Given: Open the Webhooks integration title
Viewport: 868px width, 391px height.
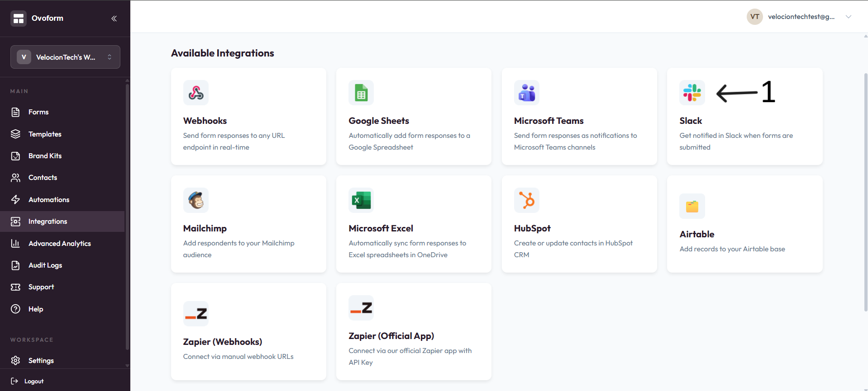Looking at the screenshot, I should pyautogui.click(x=205, y=121).
